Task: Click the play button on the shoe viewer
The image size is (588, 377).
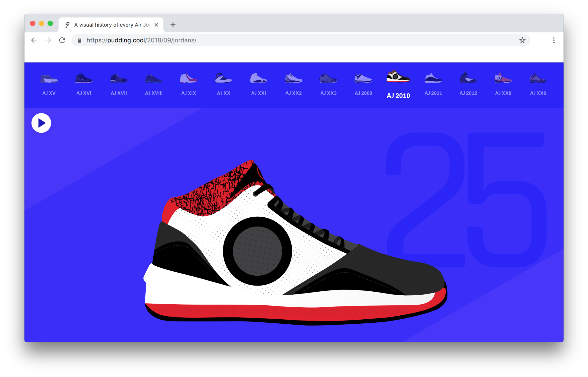Action: tap(41, 123)
